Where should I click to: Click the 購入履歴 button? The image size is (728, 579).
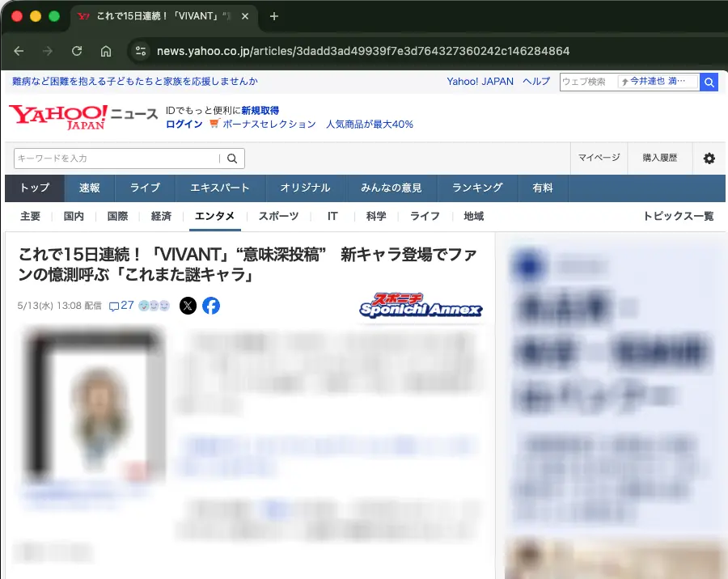pos(660,158)
